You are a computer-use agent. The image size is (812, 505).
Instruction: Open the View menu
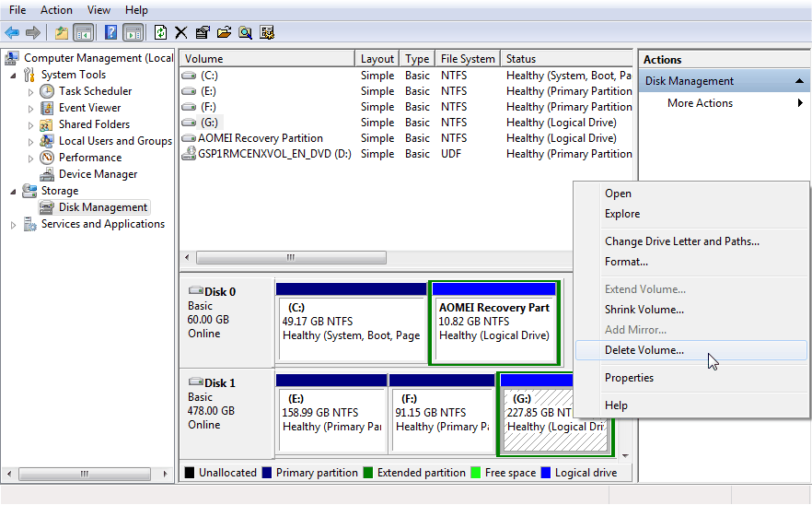coord(99,10)
